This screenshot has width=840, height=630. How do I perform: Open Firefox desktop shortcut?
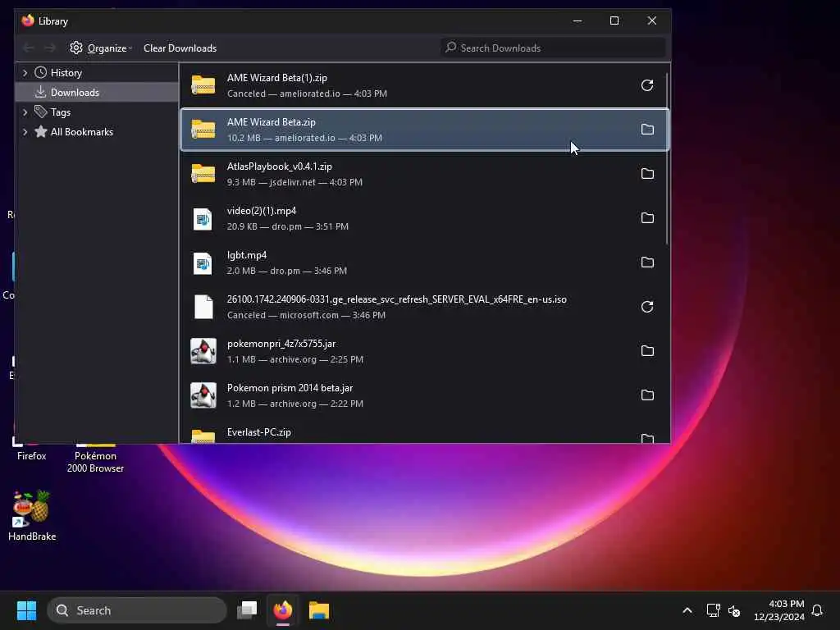[x=32, y=452]
